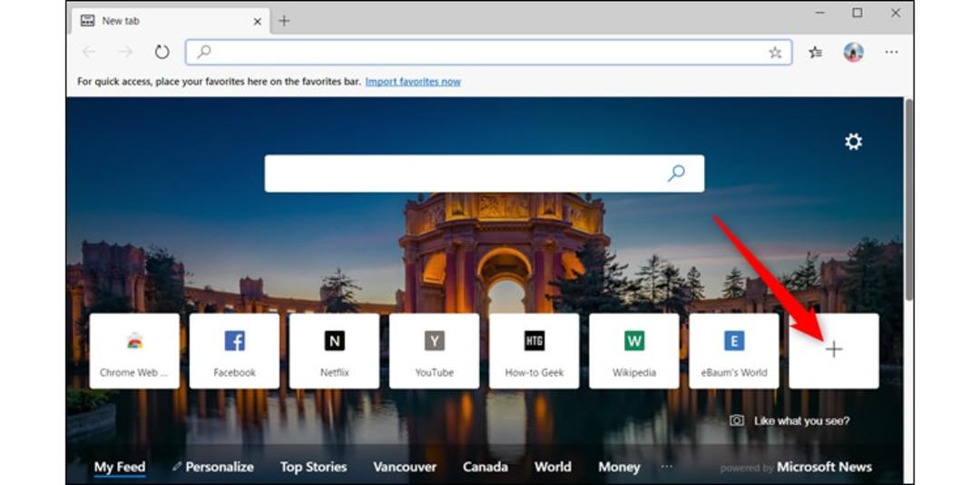Open page settings gear icon
Screen dimensions: 980x485
853,142
